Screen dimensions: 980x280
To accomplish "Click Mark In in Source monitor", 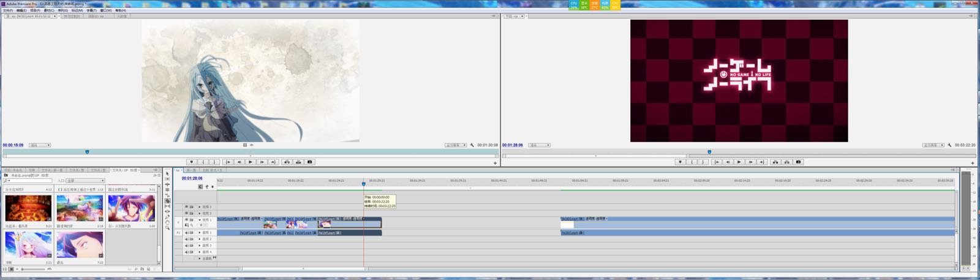I will (203, 162).
